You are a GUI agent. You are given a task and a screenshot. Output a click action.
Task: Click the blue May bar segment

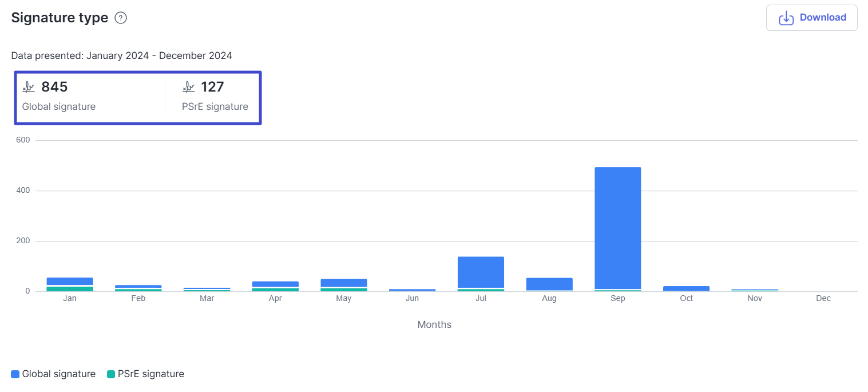(x=344, y=283)
